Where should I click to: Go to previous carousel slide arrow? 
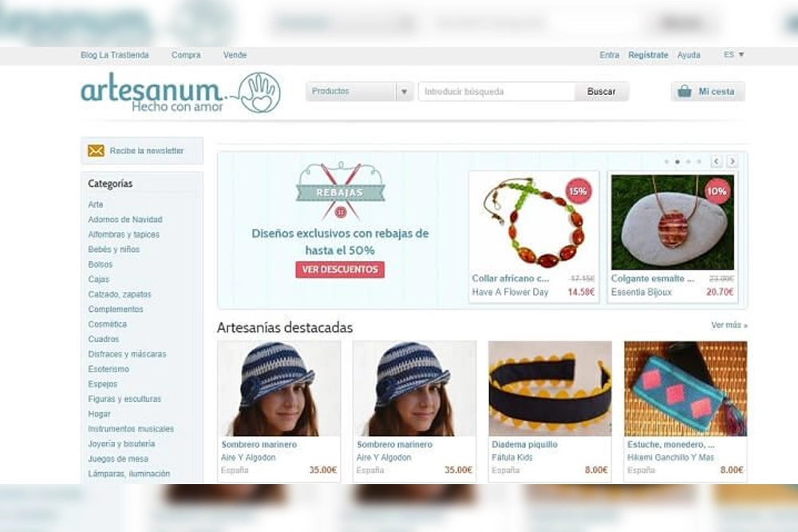point(716,161)
